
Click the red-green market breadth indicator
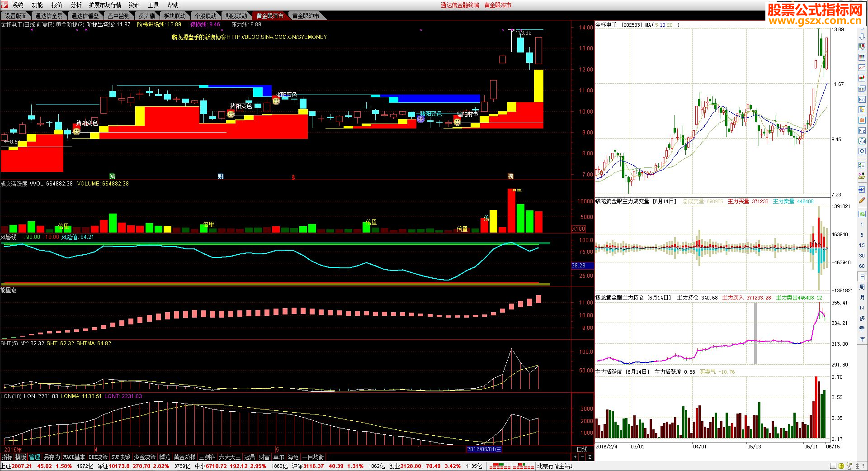point(512,466)
